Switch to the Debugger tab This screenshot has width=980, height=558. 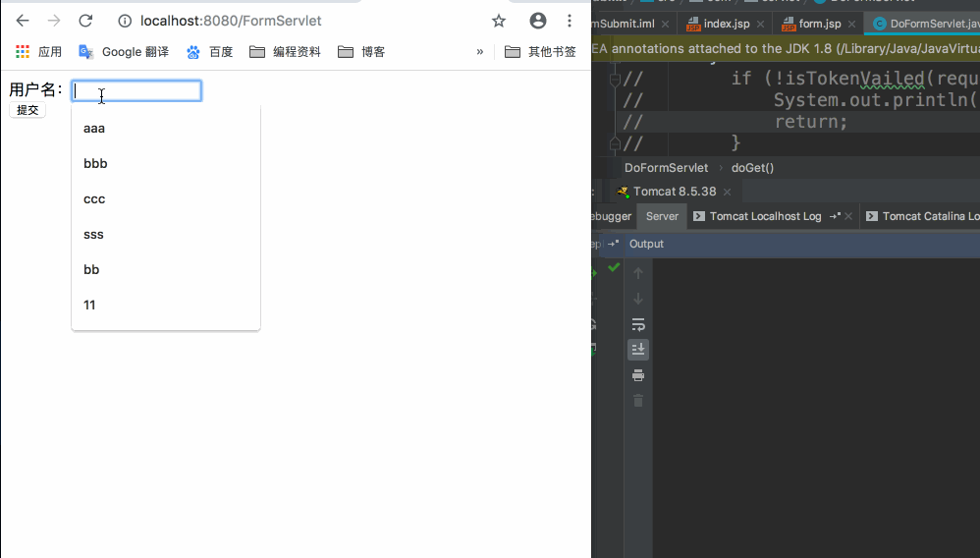pos(611,216)
